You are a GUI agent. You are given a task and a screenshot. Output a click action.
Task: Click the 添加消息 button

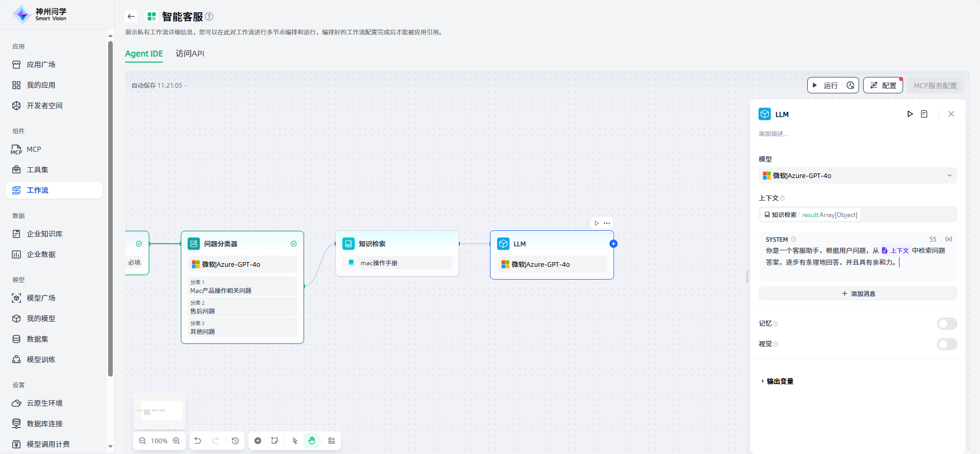click(x=857, y=293)
